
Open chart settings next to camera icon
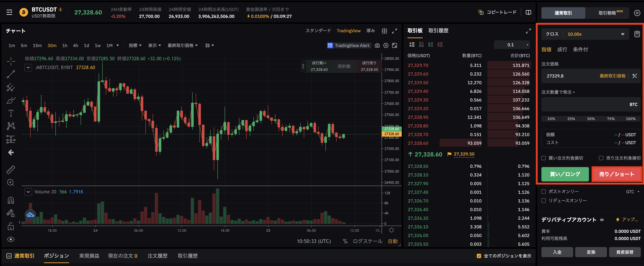(x=386, y=46)
